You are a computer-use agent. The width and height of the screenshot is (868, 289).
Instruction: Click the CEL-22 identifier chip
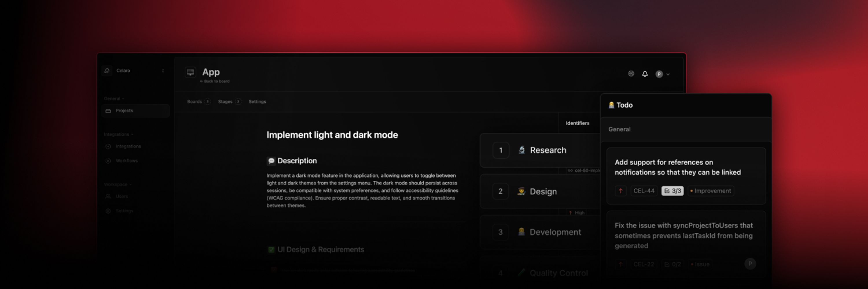[x=643, y=264]
